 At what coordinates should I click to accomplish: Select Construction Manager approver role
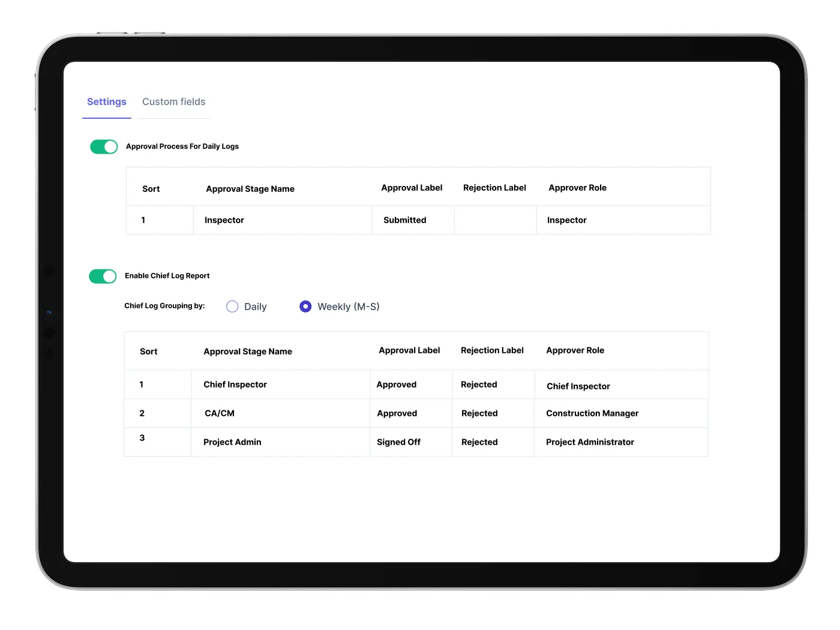click(592, 413)
